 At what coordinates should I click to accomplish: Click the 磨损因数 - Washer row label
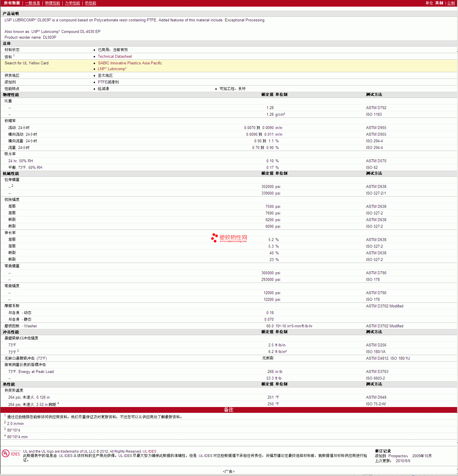click(x=21, y=326)
